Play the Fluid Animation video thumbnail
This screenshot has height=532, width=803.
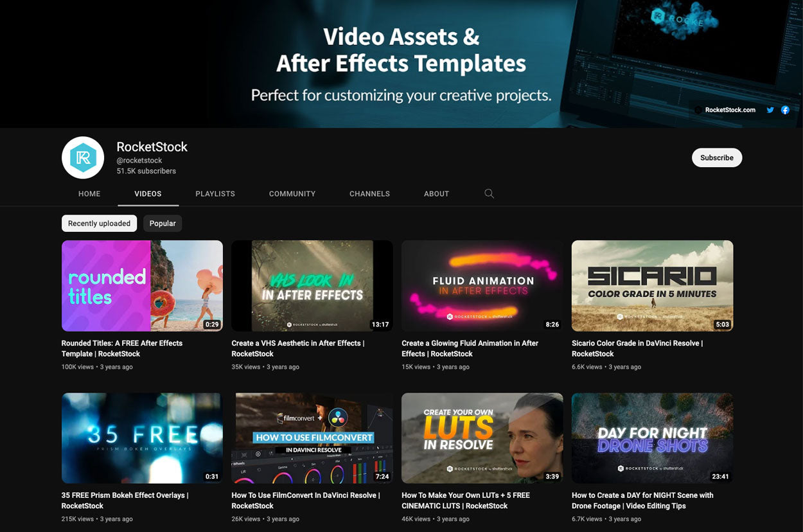click(x=482, y=286)
